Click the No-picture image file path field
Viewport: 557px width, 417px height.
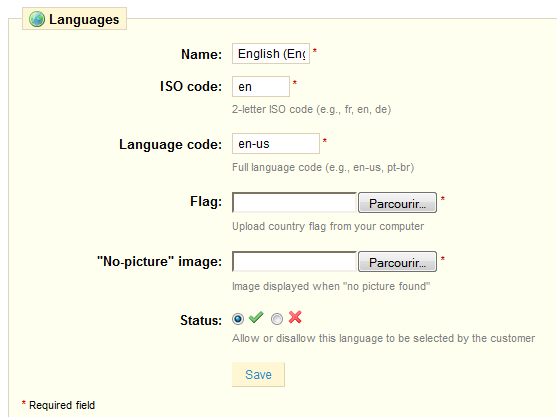pos(294,261)
